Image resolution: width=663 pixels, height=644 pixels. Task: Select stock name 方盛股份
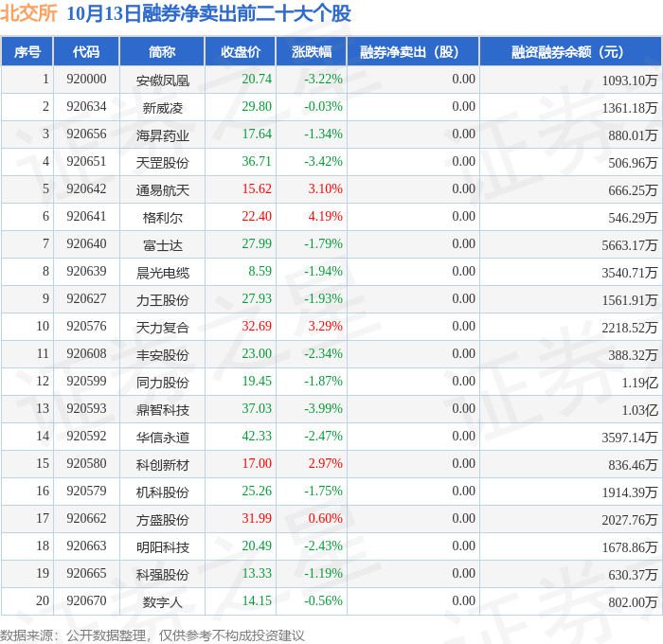pyautogui.click(x=162, y=520)
